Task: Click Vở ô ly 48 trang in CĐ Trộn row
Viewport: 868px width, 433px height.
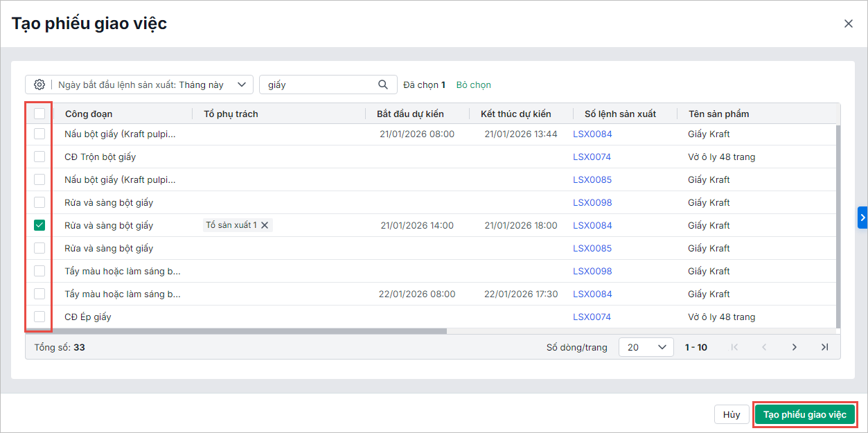Action: point(721,157)
